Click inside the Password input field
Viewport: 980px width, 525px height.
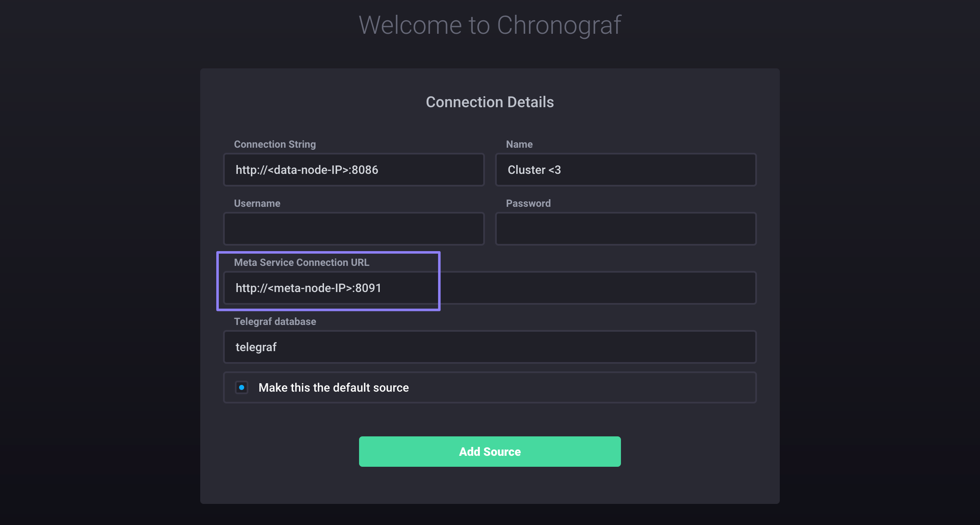[625, 228]
